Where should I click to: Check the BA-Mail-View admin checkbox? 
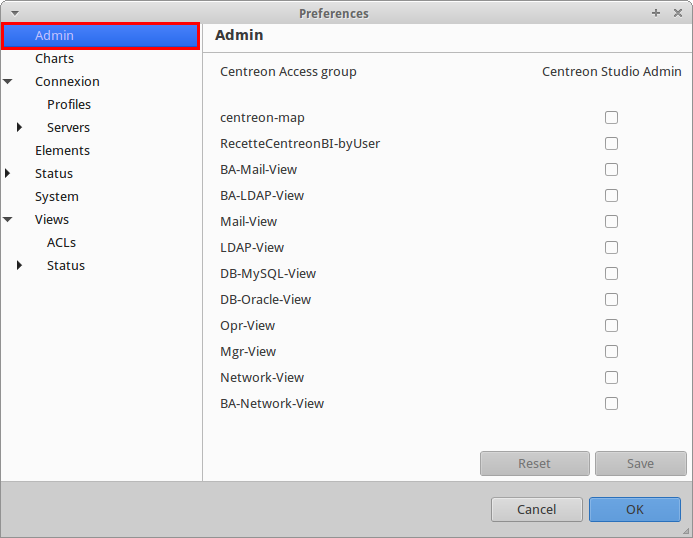point(611,170)
